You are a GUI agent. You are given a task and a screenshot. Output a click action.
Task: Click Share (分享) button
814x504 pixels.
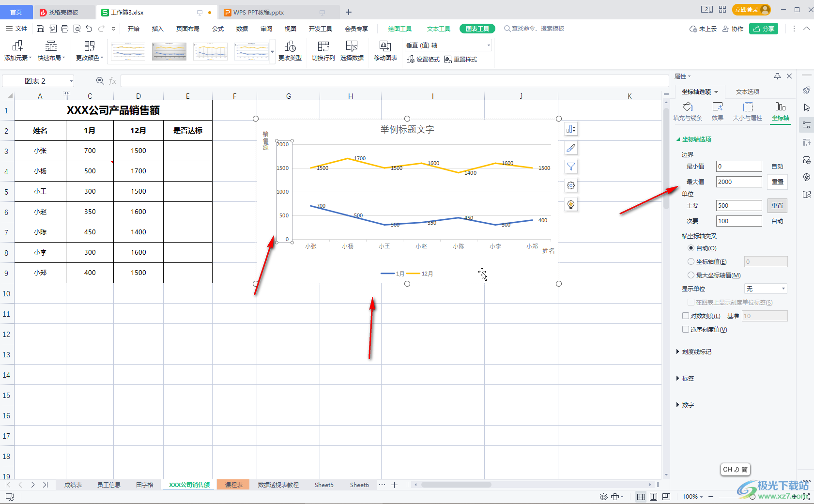764,29
